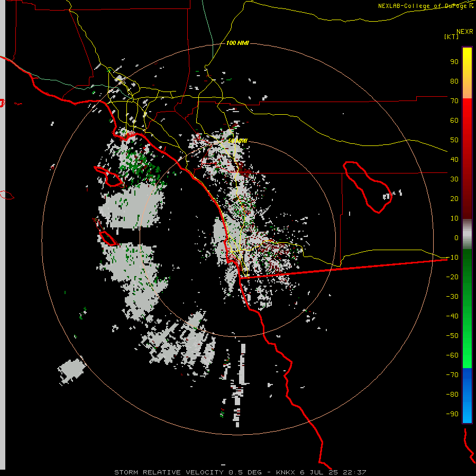
Task: Select the 30 value on velocity scale
Action: coord(454,179)
